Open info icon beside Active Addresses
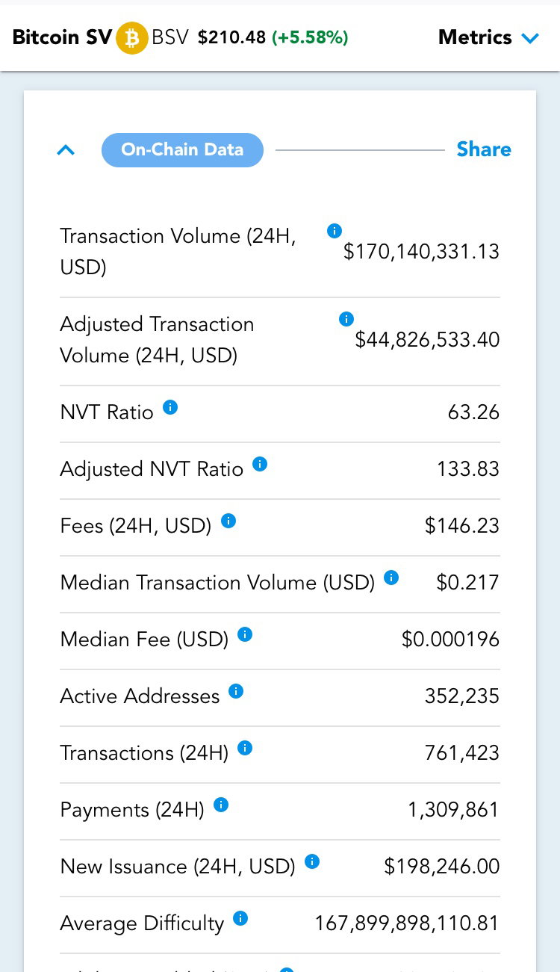This screenshot has width=560, height=972. pyautogui.click(x=236, y=691)
